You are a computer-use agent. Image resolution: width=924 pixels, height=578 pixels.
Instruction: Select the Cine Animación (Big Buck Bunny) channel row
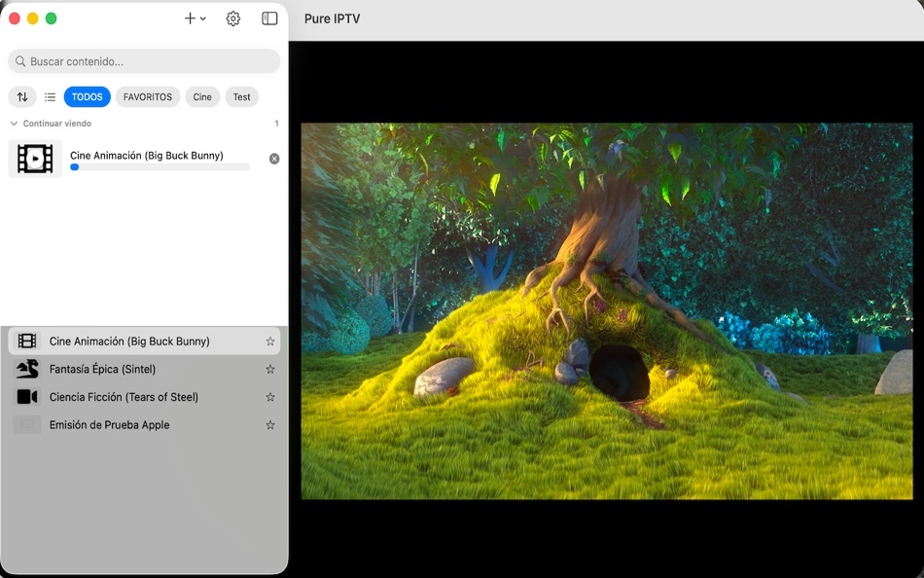144,341
